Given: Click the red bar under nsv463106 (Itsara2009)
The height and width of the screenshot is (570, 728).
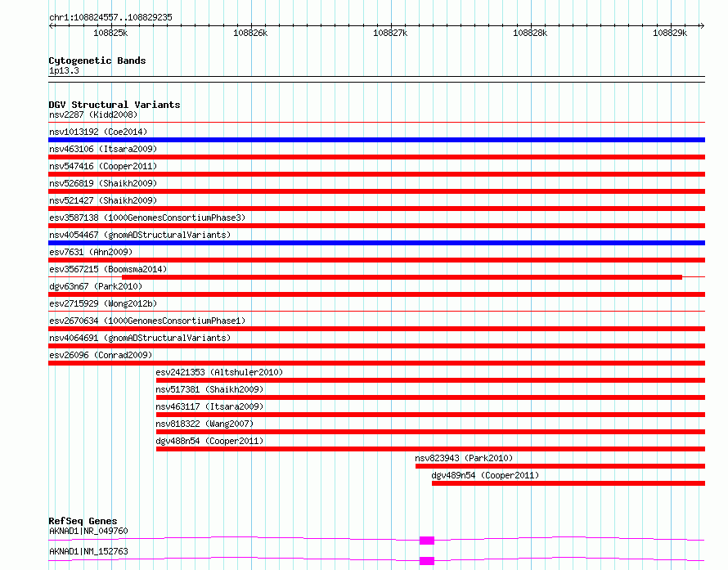Looking at the screenshot, I should point(376,157).
